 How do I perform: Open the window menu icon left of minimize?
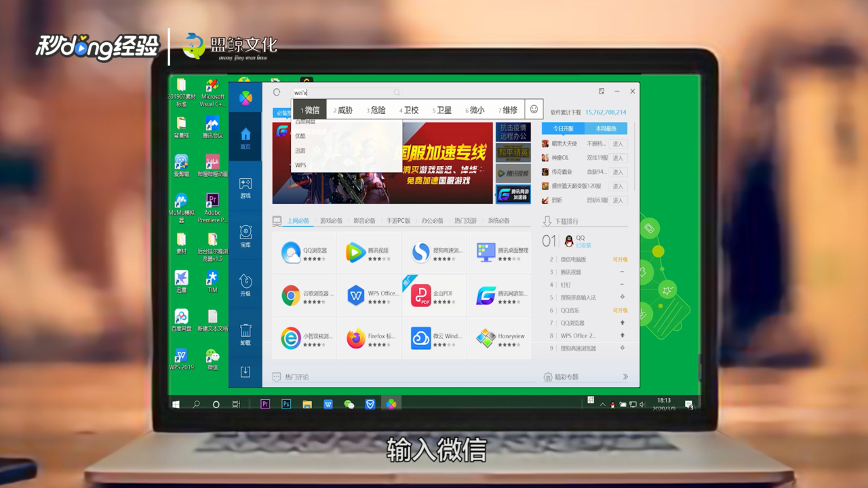(x=601, y=91)
